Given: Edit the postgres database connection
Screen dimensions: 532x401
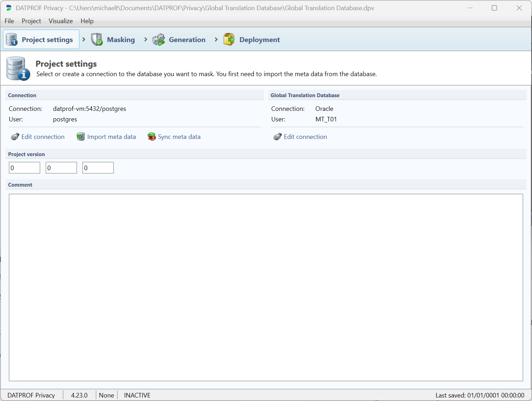Looking at the screenshot, I should 37,137.
